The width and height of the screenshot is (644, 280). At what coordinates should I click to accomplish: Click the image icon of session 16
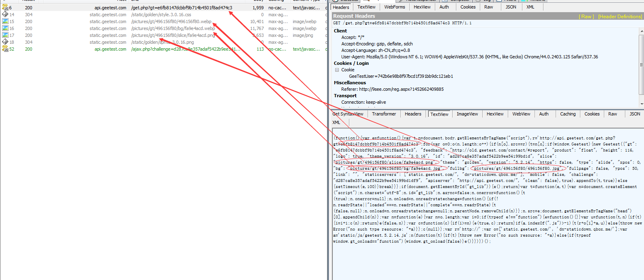coord(5,28)
